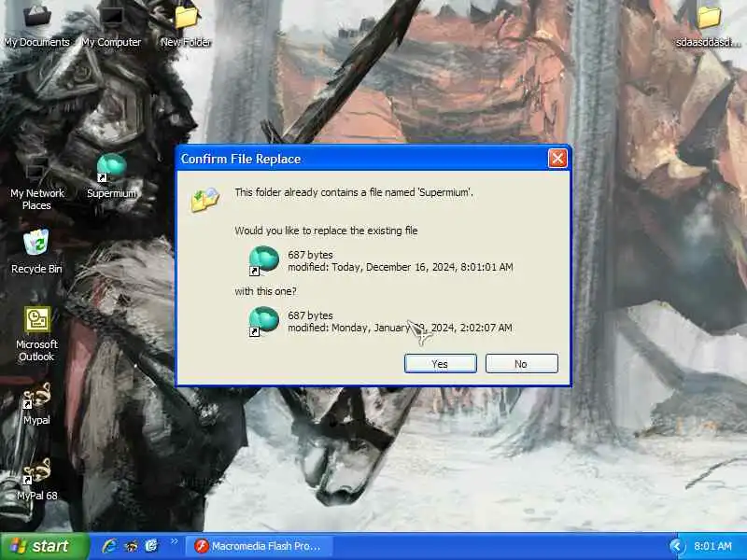This screenshot has height=560, width=747.
Task: Select the Mypal desktop shortcut
Action: (36, 404)
